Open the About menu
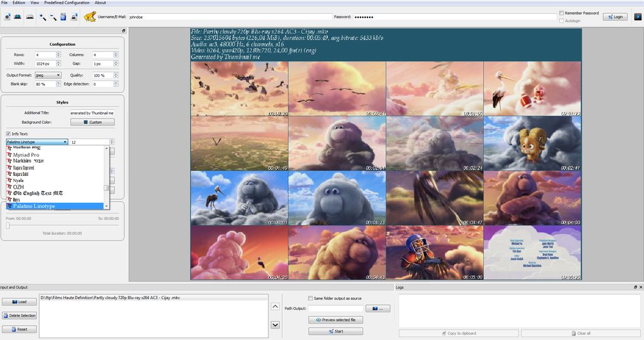This screenshot has height=340, width=644. [x=100, y=3]
